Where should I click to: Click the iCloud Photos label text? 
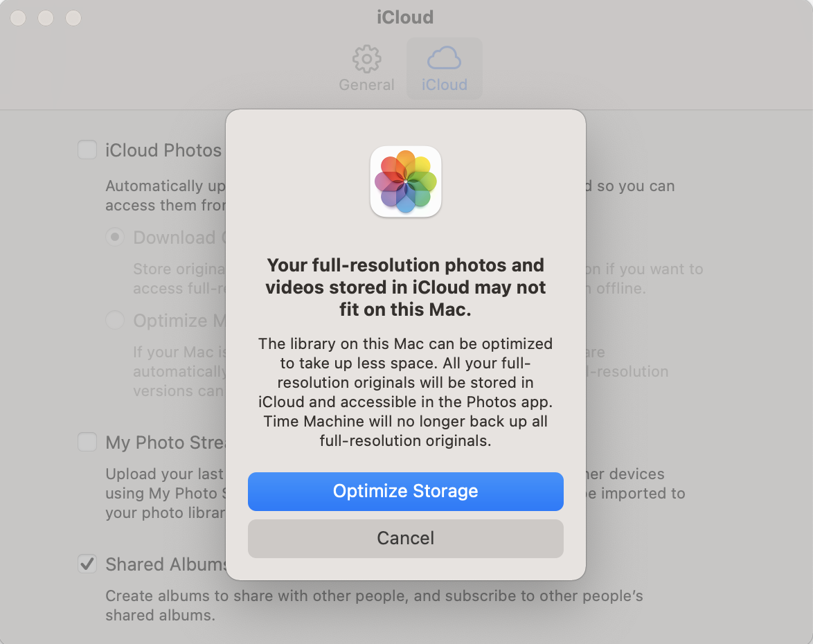pyautogui.click(x=163, y=150)
